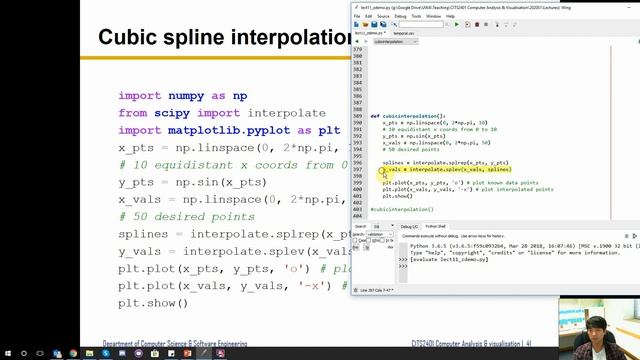Click the splines = interpolate.splrep line in editor
Screen dimensions: 640x360
tap(445, 162)
